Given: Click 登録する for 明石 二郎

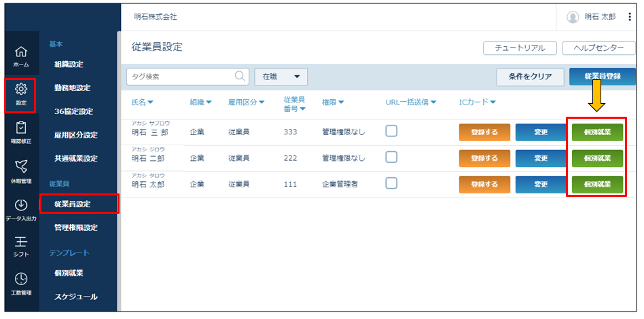Looking at the screenshot, I should 484,158.
